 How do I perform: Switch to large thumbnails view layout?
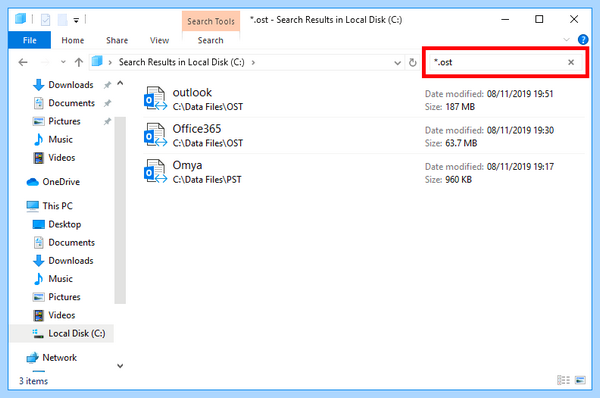click(x=580, y=380)
